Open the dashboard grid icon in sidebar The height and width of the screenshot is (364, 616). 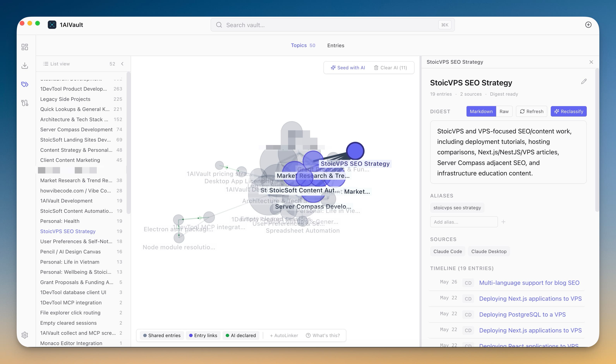click(25, 47)
